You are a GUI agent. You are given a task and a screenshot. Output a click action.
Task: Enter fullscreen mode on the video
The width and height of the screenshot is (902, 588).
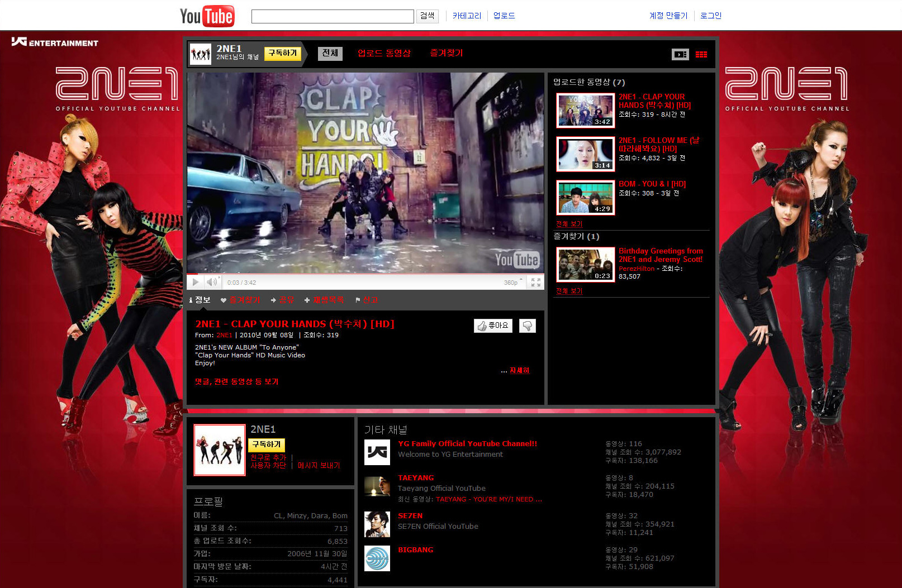click(535, 283)
